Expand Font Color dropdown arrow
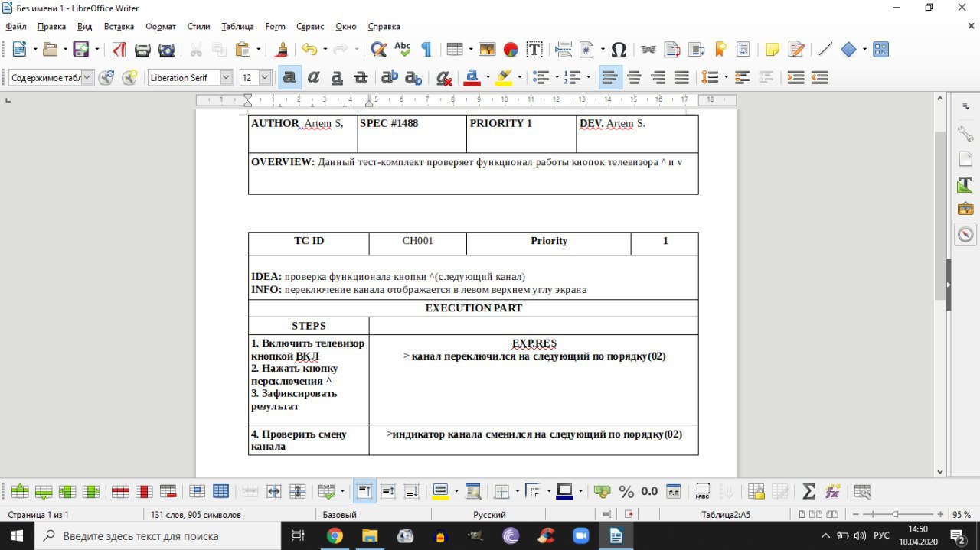The image size is (980, 550). [487, 77]
